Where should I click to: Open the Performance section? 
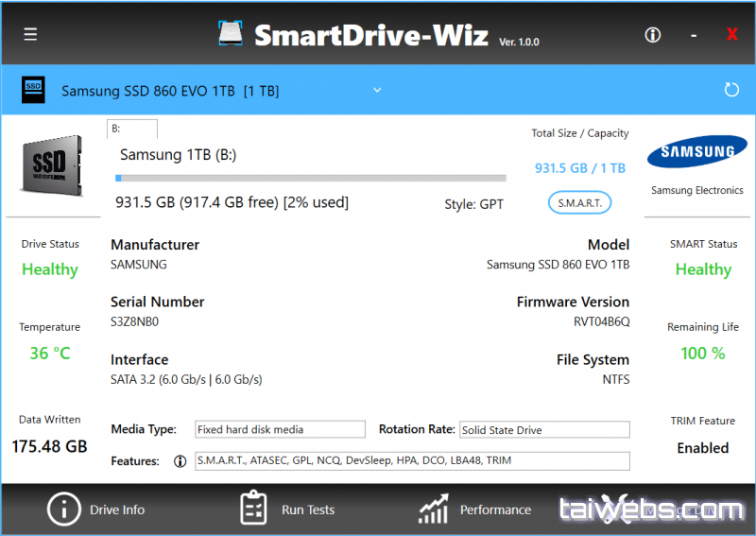tap(495, 510)
